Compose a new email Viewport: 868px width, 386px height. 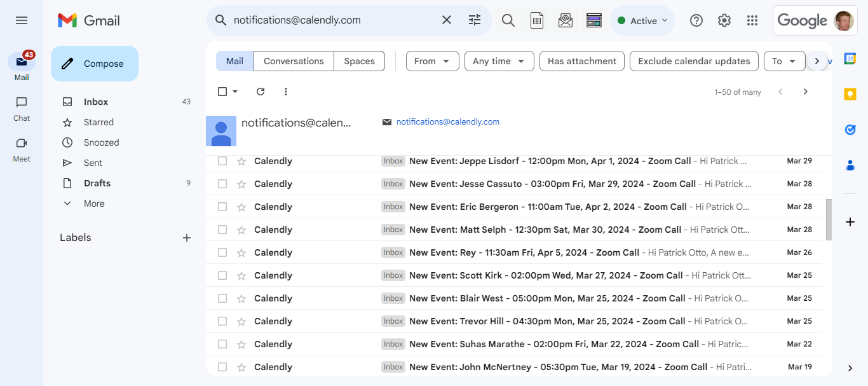[x=95, y=64]
